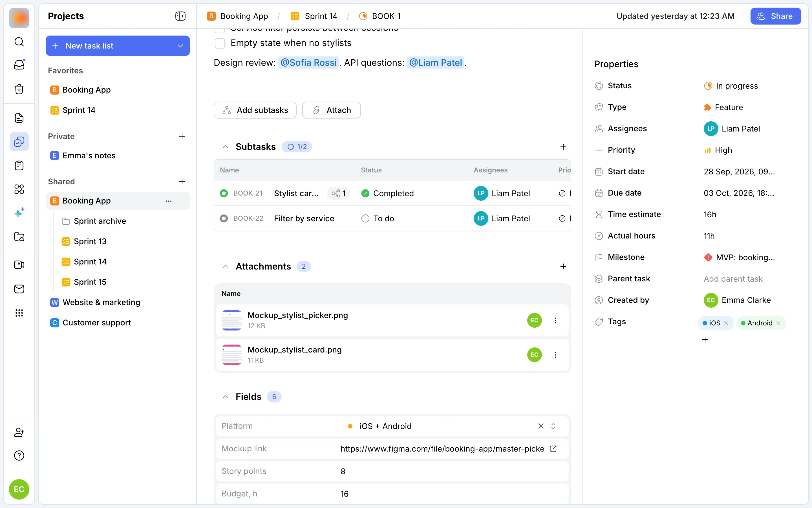Image resolution: width=812 pixels, height=508 pixels.
Task: Open the help question mark icon
Action: [x=19, y=456]
